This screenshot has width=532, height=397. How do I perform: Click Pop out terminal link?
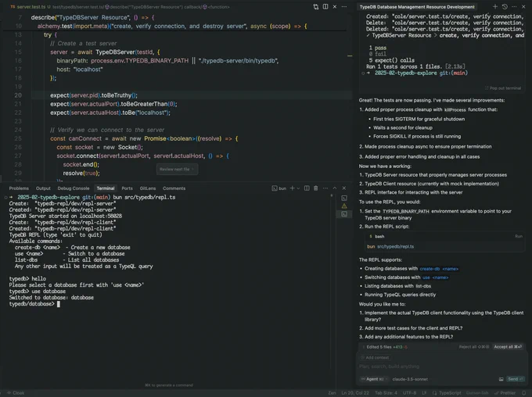click(503, 88)
